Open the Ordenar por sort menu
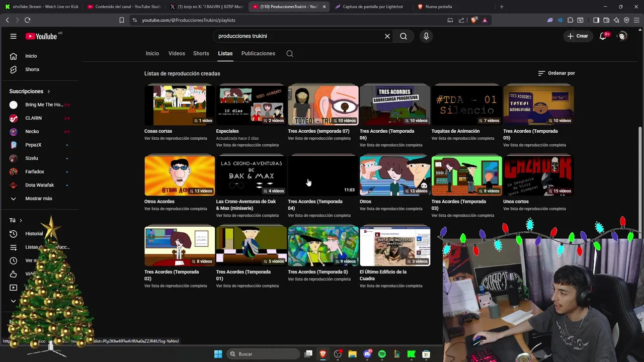Image resolution: width=644 pixels, height=362 pixels. coord(556,73)
